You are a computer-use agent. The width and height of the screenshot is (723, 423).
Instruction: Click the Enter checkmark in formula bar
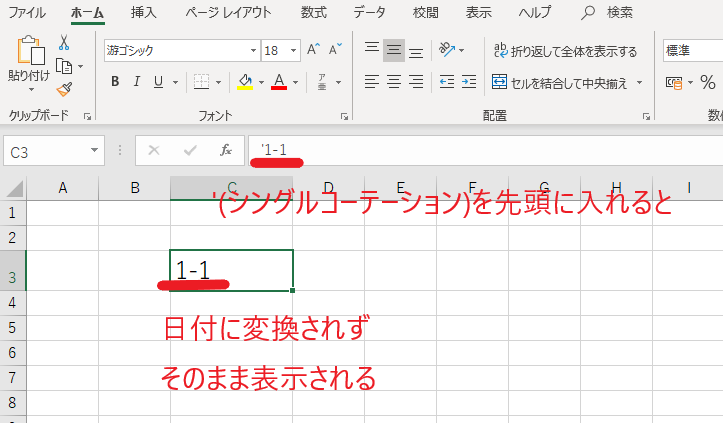pyautogui.click(x=190, y=150)
